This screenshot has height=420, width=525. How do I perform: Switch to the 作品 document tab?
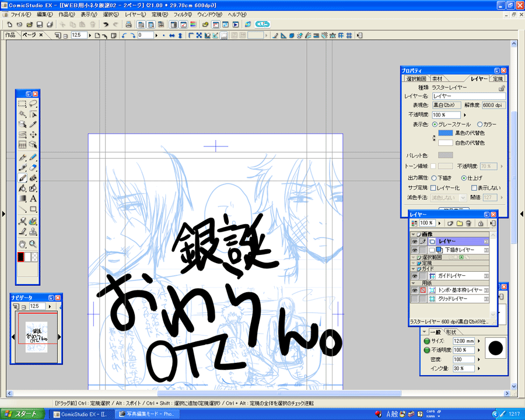(10, 35)
